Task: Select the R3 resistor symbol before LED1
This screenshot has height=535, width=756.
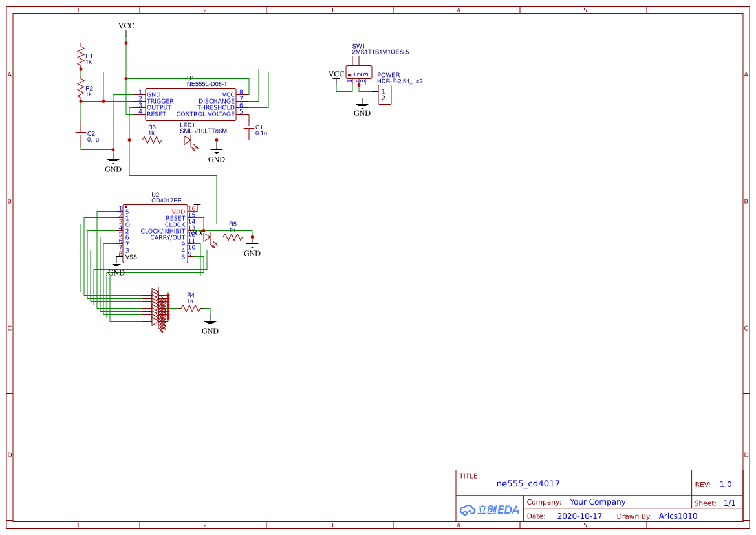Action: pos(152,140)
